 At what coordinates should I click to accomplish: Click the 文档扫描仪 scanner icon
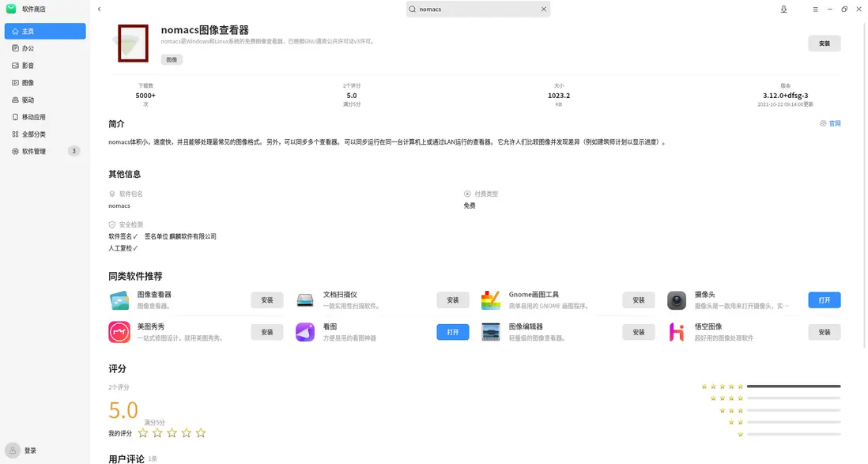coord(305,300)
